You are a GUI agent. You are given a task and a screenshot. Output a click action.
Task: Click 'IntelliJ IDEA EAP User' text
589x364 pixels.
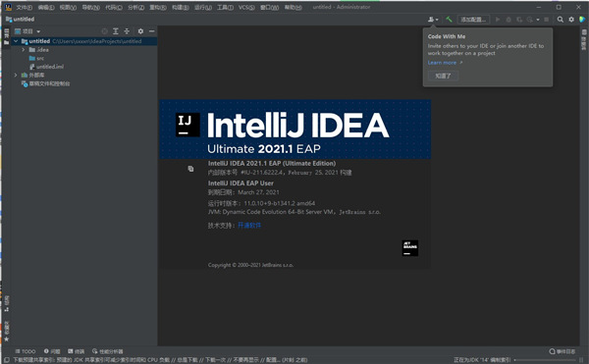[241, 183]
